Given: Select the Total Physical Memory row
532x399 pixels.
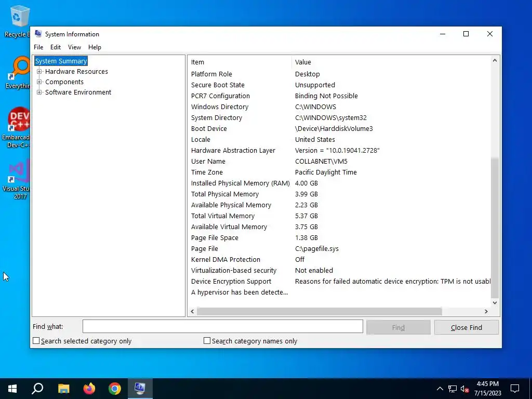Looking at the screenshot, I should (339, 194).
